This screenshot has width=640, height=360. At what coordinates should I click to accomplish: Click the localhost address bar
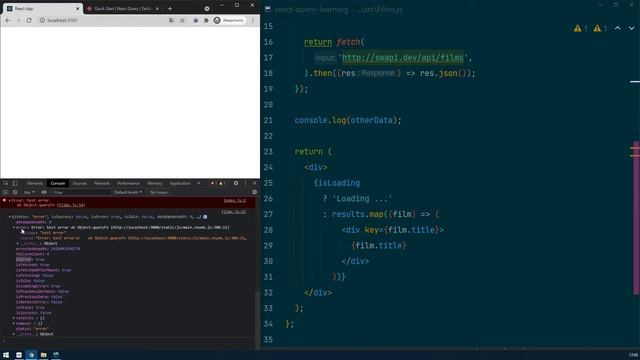106,20
